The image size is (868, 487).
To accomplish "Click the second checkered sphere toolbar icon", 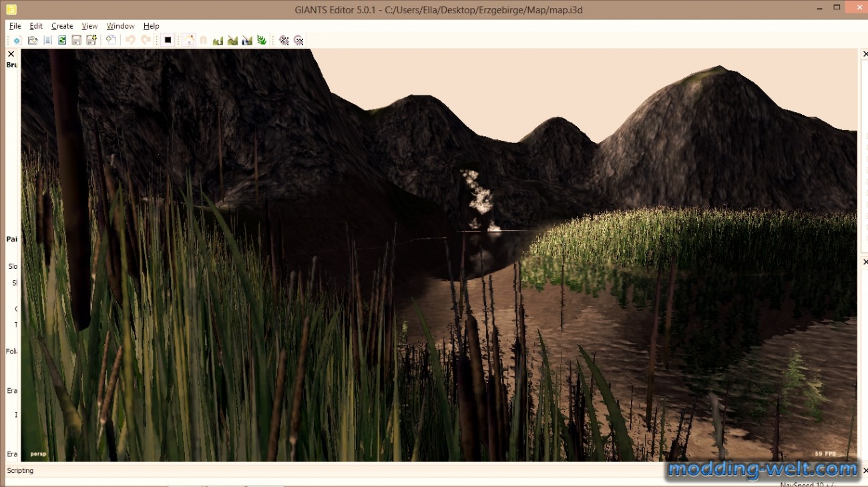I will pyautogui.click(x=298, y=41).
